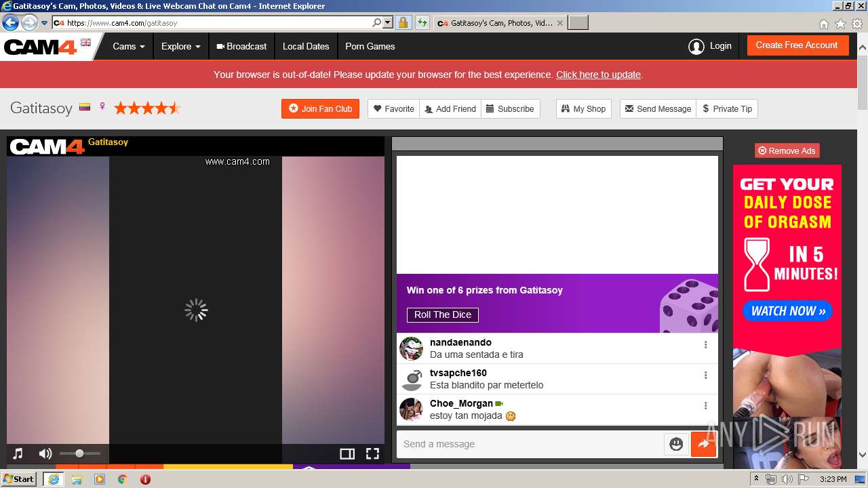Open options menu for nandaenando message

705,344
